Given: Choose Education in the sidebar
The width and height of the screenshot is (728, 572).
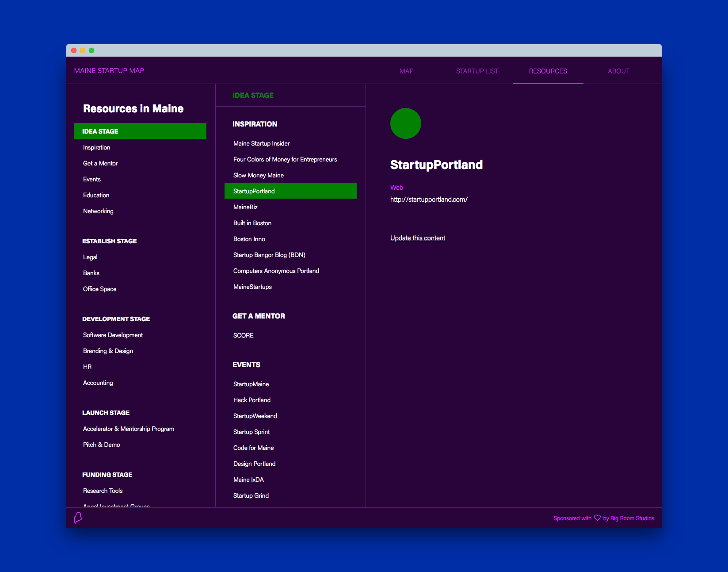Looking at the screenshot, I should (x=96, y=195).
